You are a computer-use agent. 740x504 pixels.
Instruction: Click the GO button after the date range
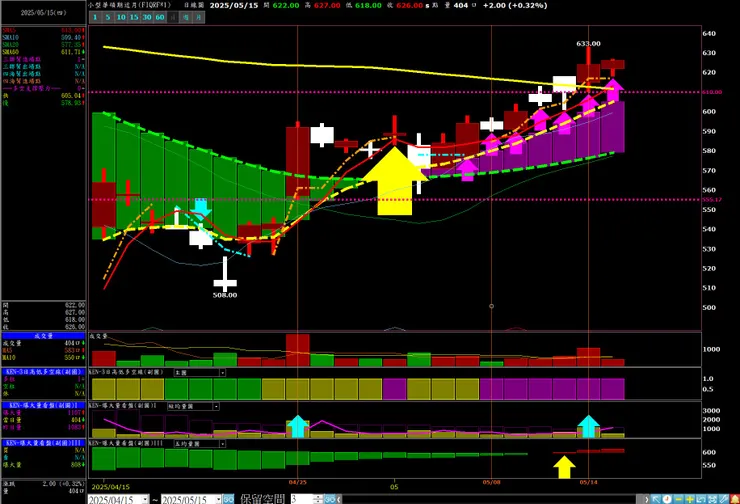pos(228,499)
